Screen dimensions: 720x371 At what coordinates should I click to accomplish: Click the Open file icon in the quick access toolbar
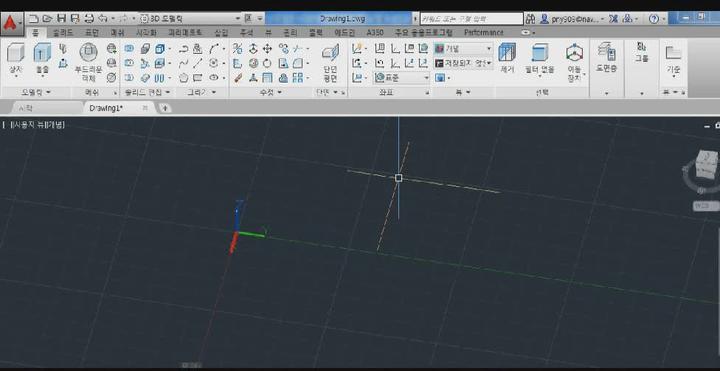pos(47,19)
